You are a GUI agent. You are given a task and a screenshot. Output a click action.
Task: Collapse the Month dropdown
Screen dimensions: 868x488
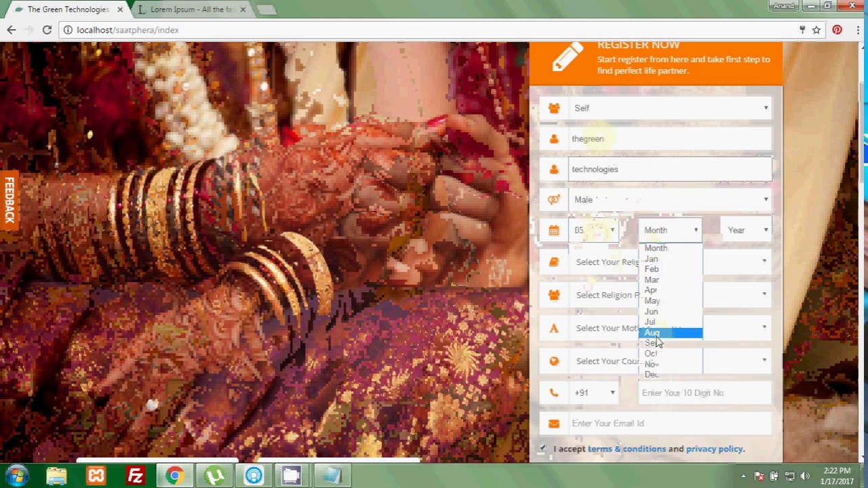coord(671,230)
